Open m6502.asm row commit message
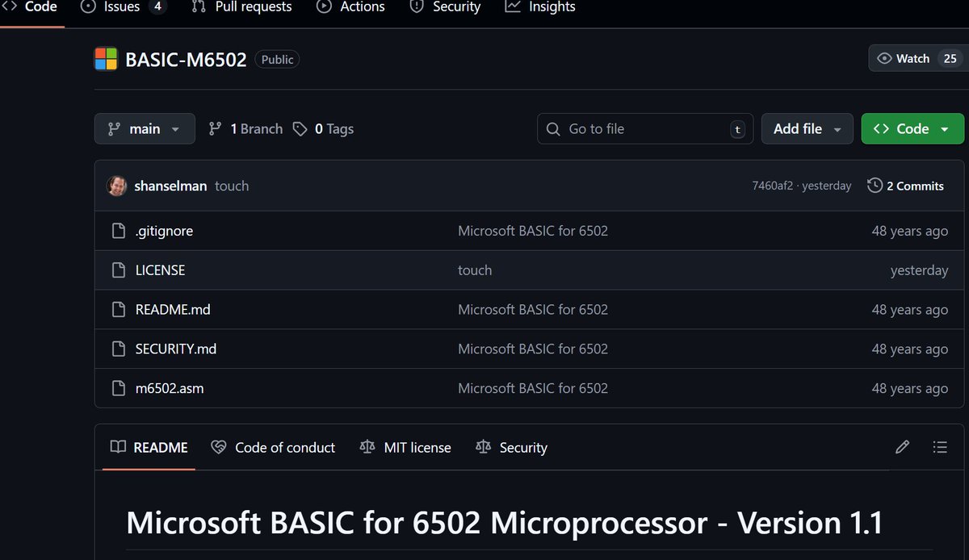 click(533, 389)
